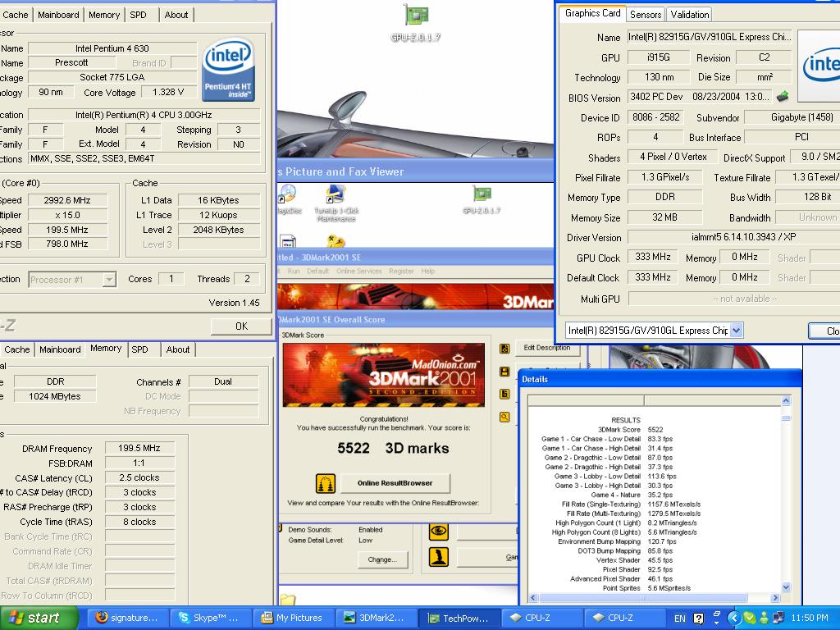840x630 pixels.
Task: Open the Help menu in 3DMark
Action: point(428,271)
